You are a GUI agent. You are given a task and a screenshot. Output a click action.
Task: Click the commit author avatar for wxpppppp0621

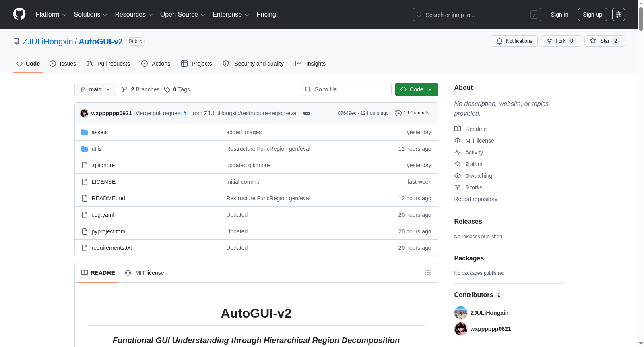pos(84,113)
